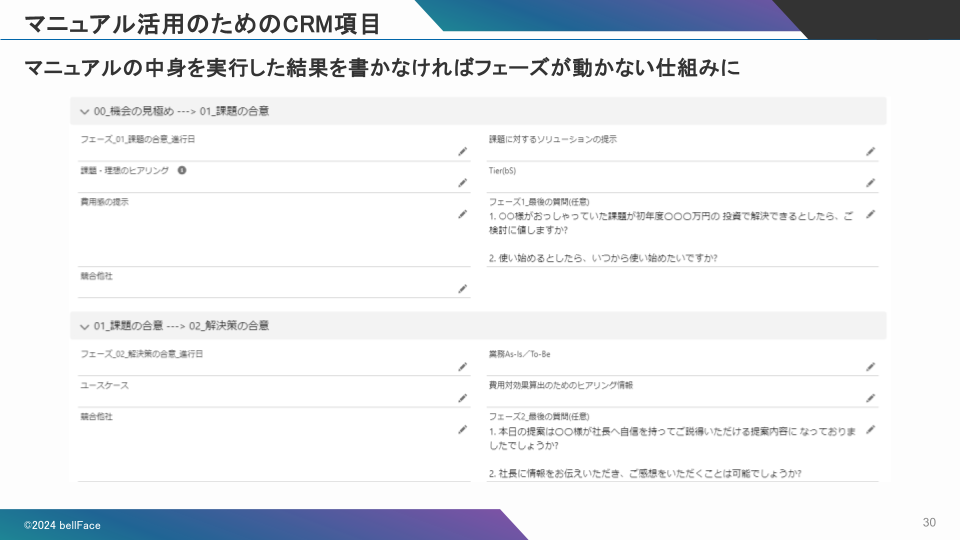Image resolution: width=960 pixels, height=540 pixels.
Task: Click the pencil icon for 業務As-Is/To-Be
Action: click(x=871, y=367)
